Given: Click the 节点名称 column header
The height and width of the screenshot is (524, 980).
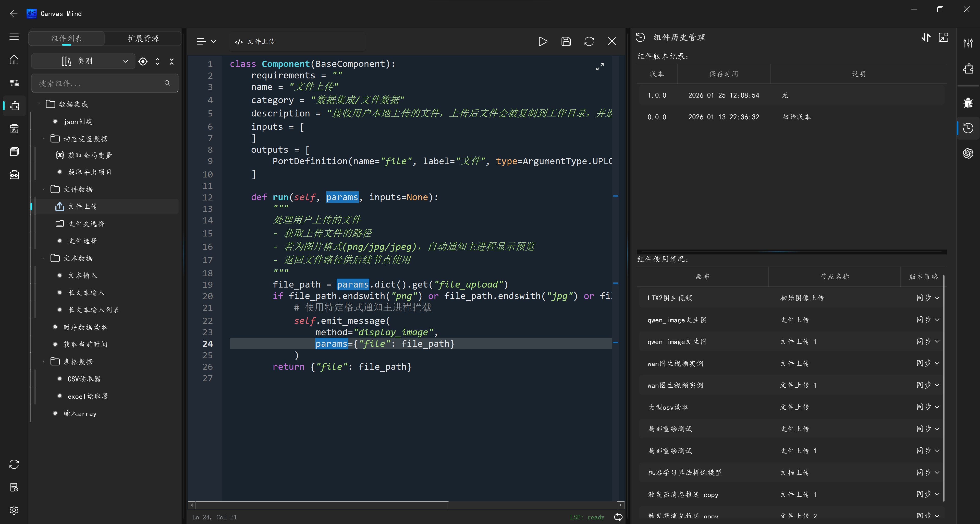Looking at the screenshot, I should coord(835,277).
